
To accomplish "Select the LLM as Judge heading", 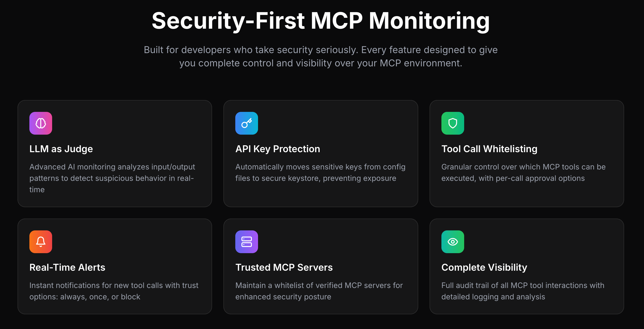I will [x=61, y=149].
